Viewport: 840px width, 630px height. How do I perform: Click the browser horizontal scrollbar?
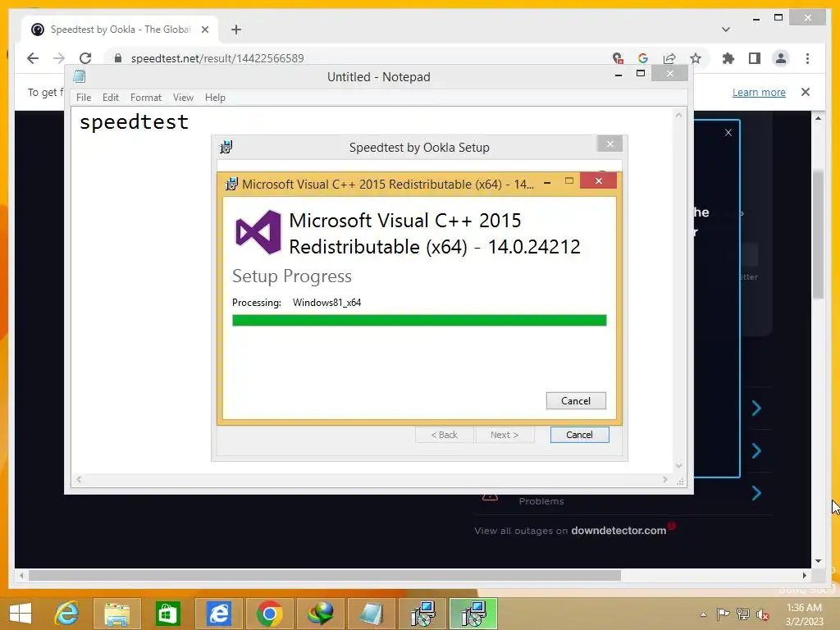coord(325,575)
